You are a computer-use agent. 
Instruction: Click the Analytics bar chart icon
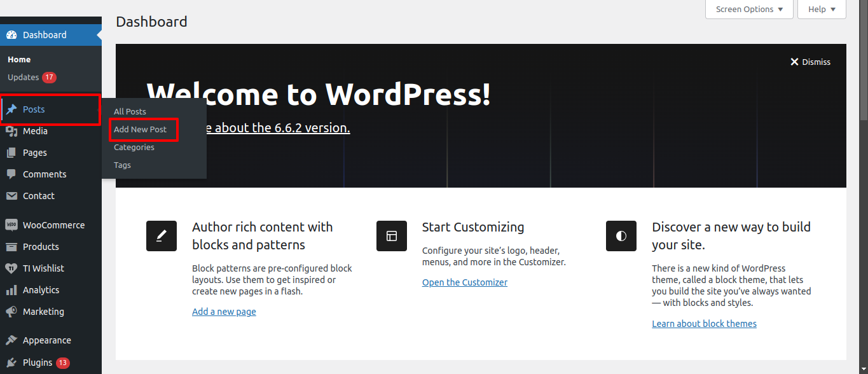[11, 290]
